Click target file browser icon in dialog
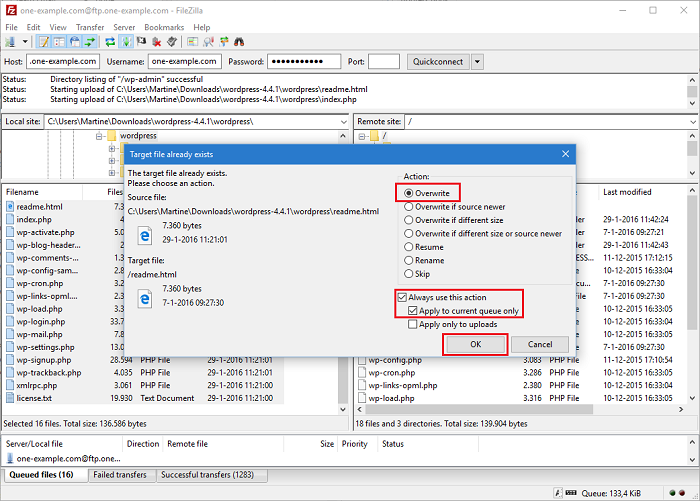This screenshot has width=700, height=501. (145, 299)
